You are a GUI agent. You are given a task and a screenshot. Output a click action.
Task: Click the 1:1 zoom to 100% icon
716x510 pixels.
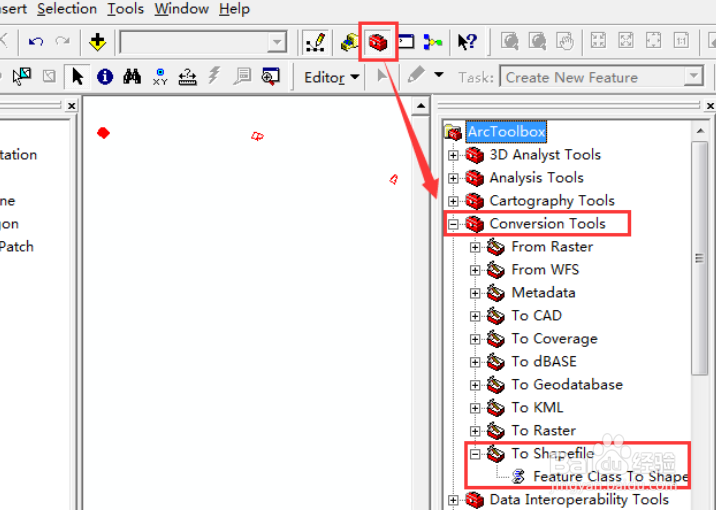click(x=681, y=40)
